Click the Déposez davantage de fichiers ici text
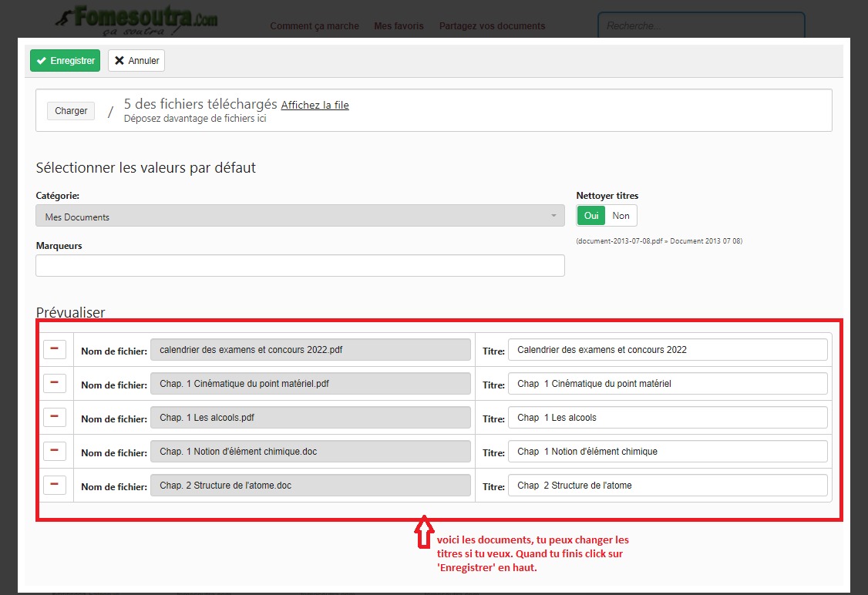 (x=195, y=119)
